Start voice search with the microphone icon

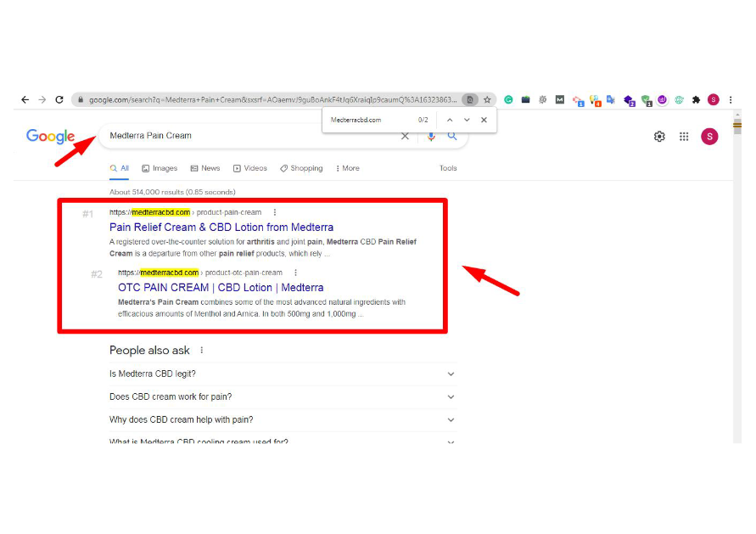click(431, 136)
